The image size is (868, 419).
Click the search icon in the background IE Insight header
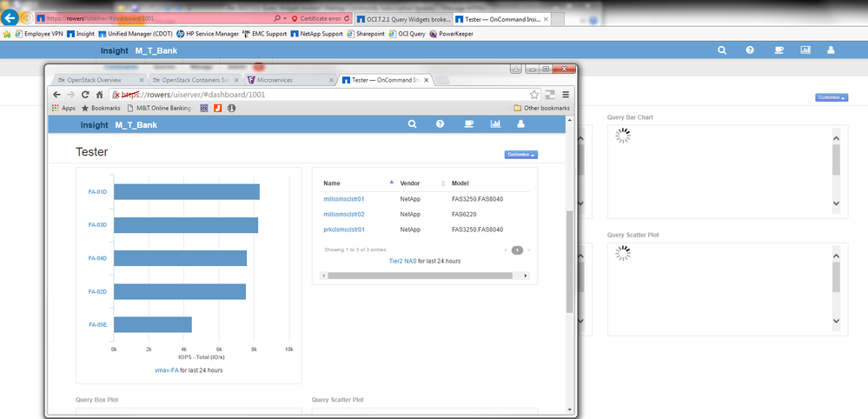(x=722, y=50)
